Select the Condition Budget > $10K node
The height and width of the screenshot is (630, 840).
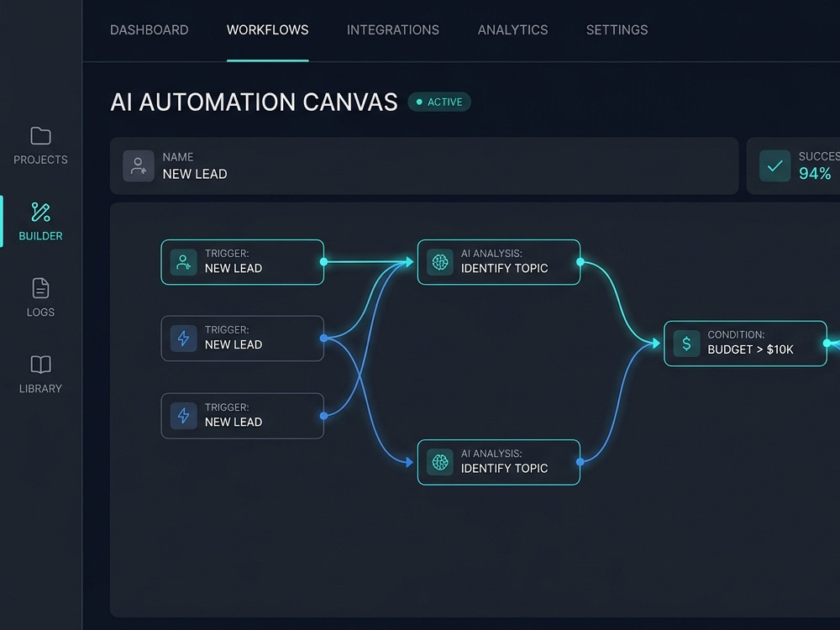point(745,344)
